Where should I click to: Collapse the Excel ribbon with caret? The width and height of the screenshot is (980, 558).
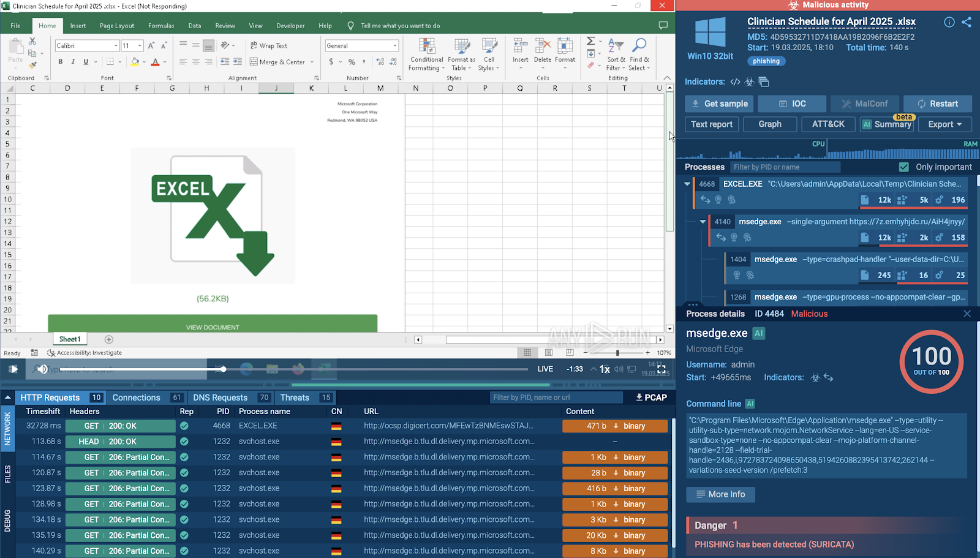pos(667,78)
